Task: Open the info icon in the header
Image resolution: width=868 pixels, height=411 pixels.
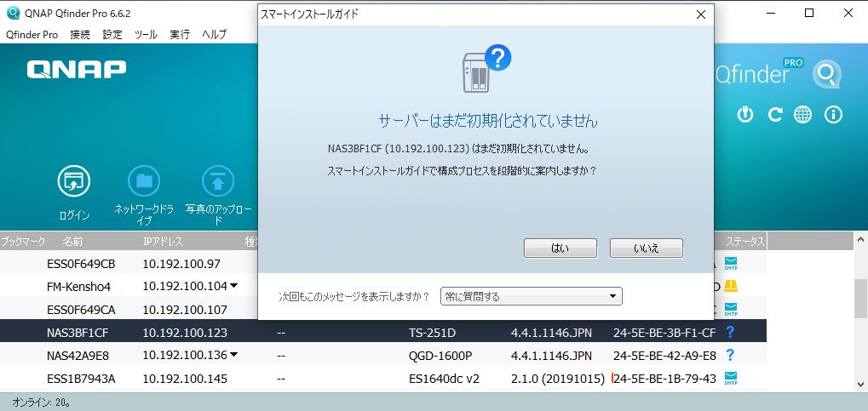Action: (833, 115)
